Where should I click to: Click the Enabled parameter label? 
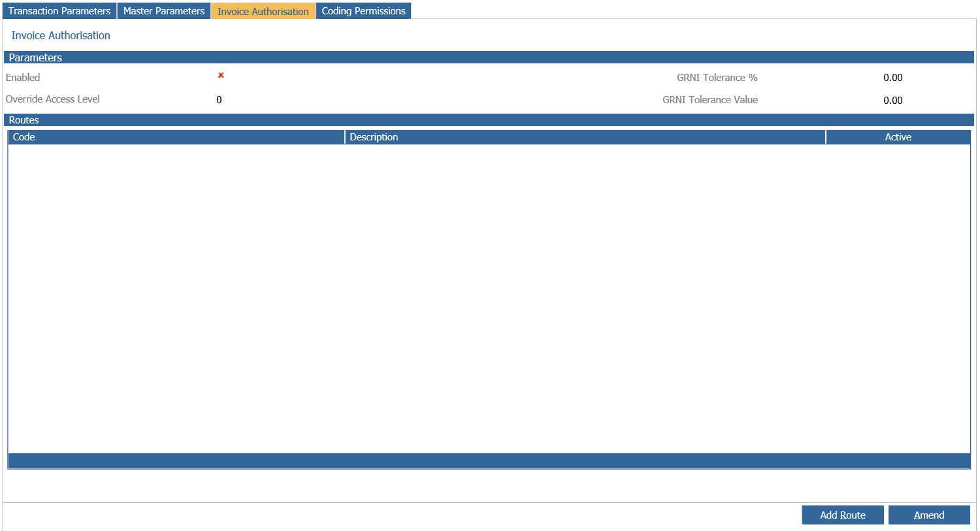(23, 78)
